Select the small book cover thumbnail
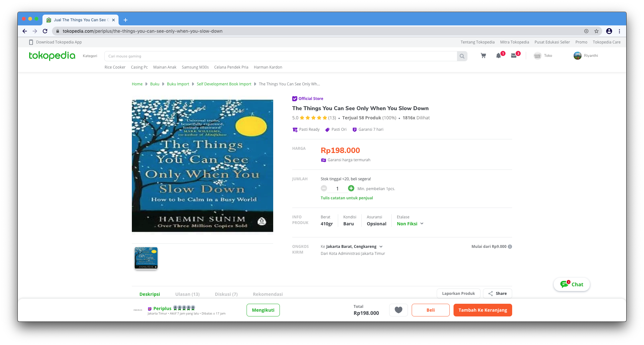 coord(146,258)
